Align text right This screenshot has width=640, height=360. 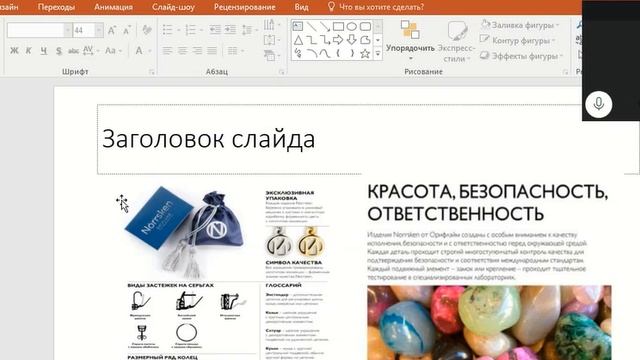198,51
